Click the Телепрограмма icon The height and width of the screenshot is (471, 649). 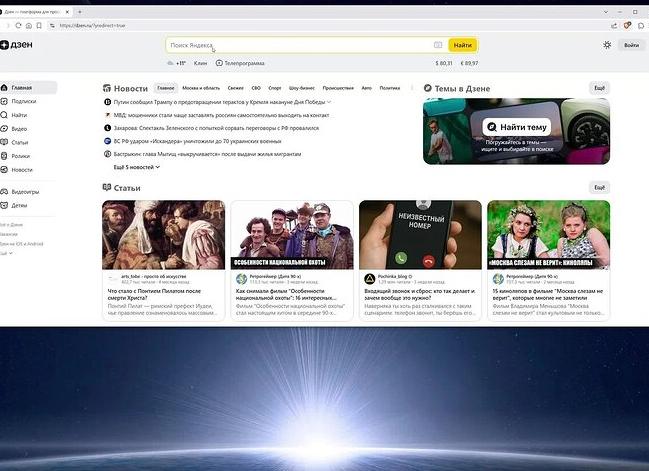[x=219, y=63]
